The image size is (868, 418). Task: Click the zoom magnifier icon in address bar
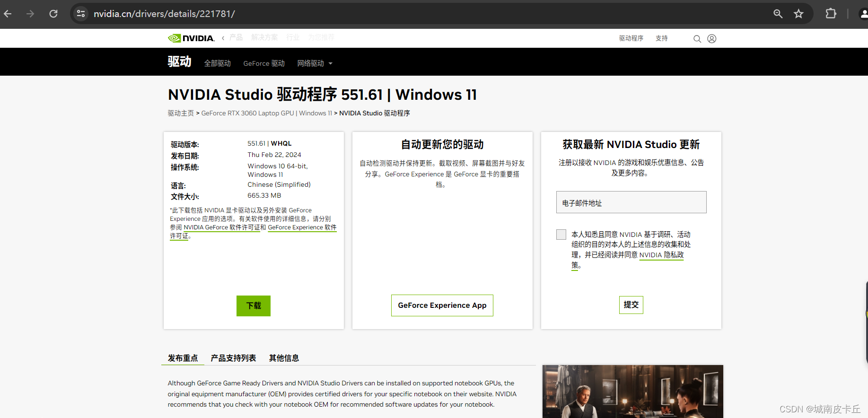(x=778, y=14)
